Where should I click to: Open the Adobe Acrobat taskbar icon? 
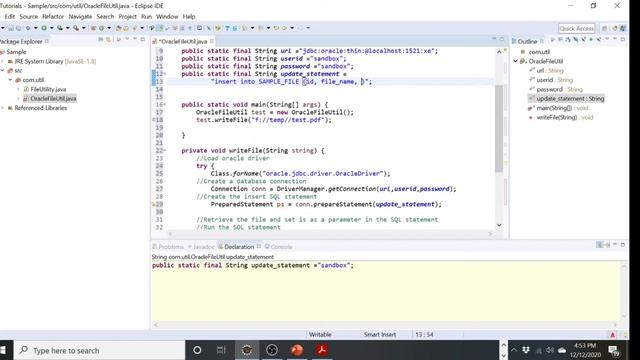pos(322,350)
